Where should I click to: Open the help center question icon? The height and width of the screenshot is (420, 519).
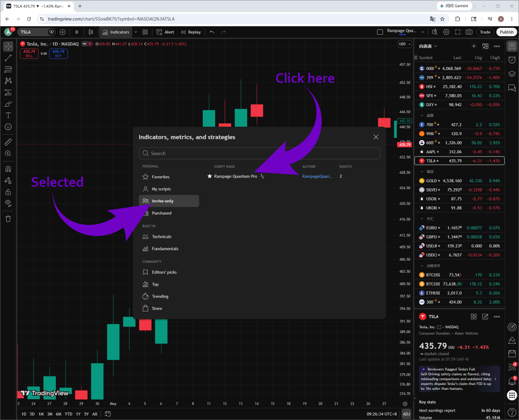(x=512, y=412)
